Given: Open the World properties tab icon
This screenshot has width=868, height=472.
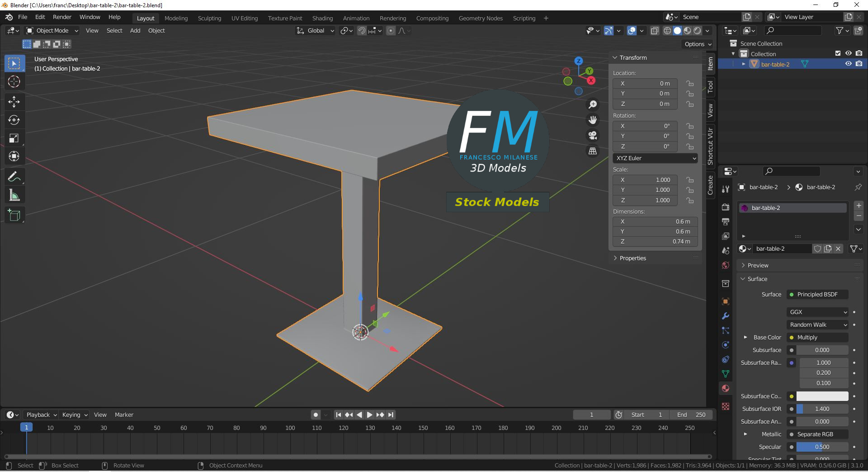Looking at the screenshot, I should coord(726,265).
